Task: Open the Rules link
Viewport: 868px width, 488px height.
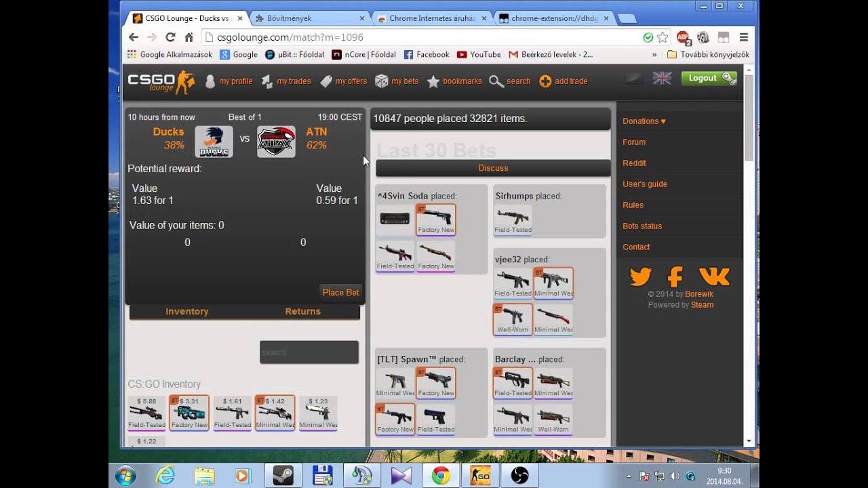Action: (x=633, y=205)
